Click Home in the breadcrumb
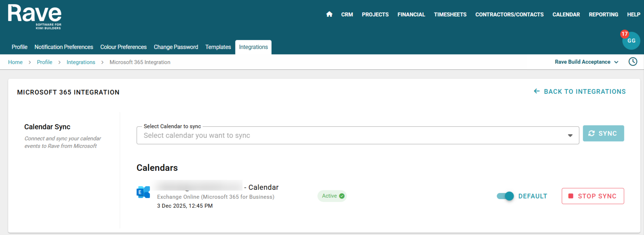The height and width of the screenshot is (235, 644). (x=15, y=62)
